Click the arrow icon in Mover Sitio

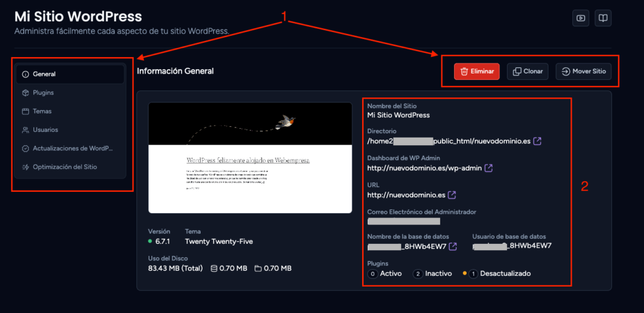click(x=565, y=72)
